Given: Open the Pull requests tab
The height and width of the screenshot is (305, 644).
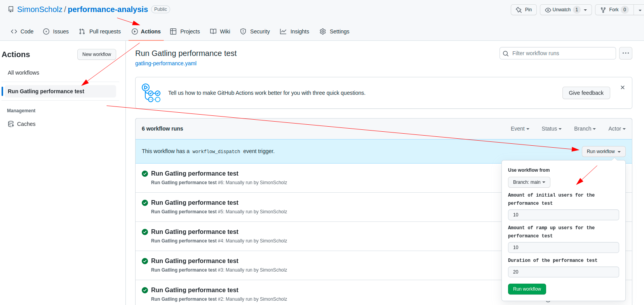Looking at the screenshot, I should (100, 31).
